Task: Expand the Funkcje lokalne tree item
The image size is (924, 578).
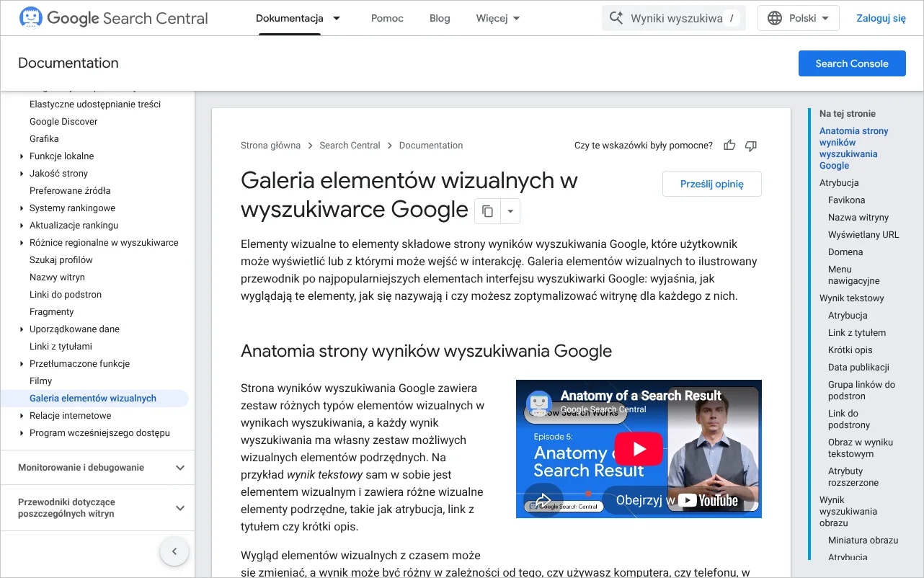Action: coord(22,156)
